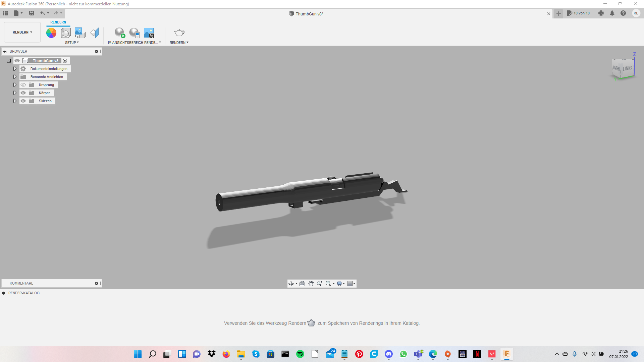This screenshot has width=644, height=362.
Task: Open the RE user account menu
Action: tap(636, 13)
